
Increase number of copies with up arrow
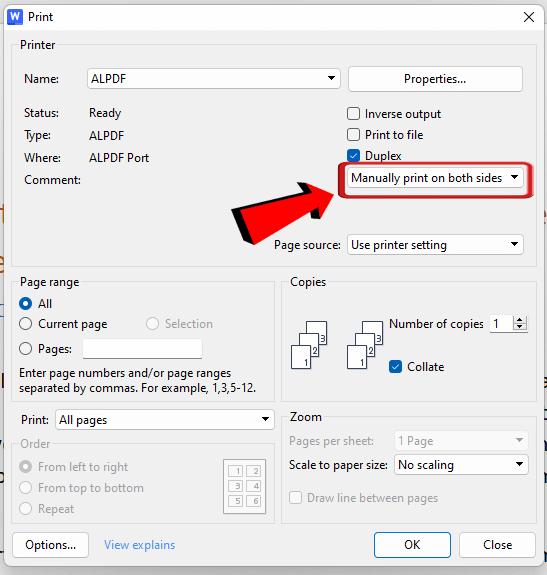point(520,320)
